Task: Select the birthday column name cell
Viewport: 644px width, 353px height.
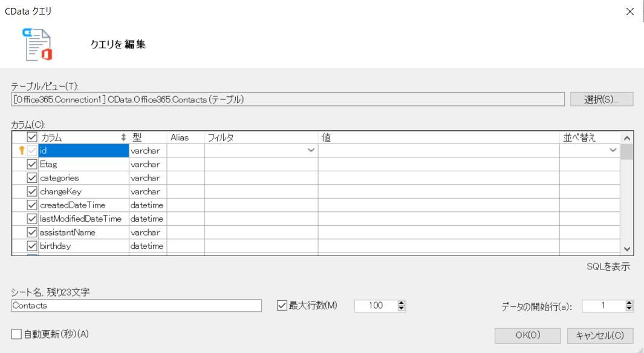Action: [84, 246]
